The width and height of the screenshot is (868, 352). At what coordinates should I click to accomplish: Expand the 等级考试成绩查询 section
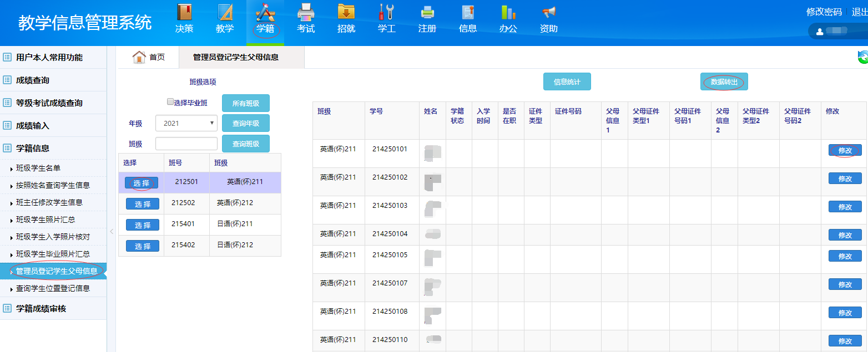[x=53, y=103]
